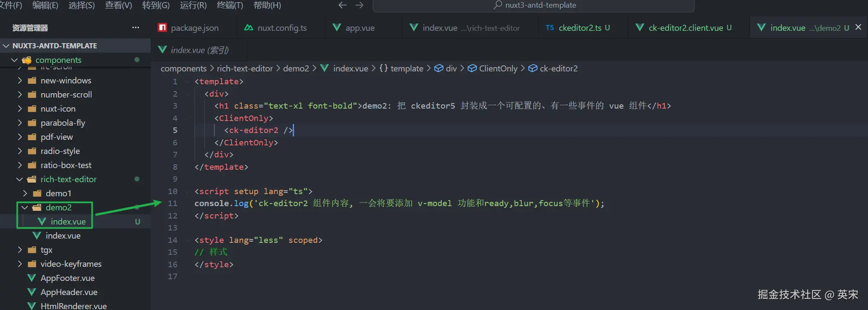Open the View (查看) menu

pos(118,5)
